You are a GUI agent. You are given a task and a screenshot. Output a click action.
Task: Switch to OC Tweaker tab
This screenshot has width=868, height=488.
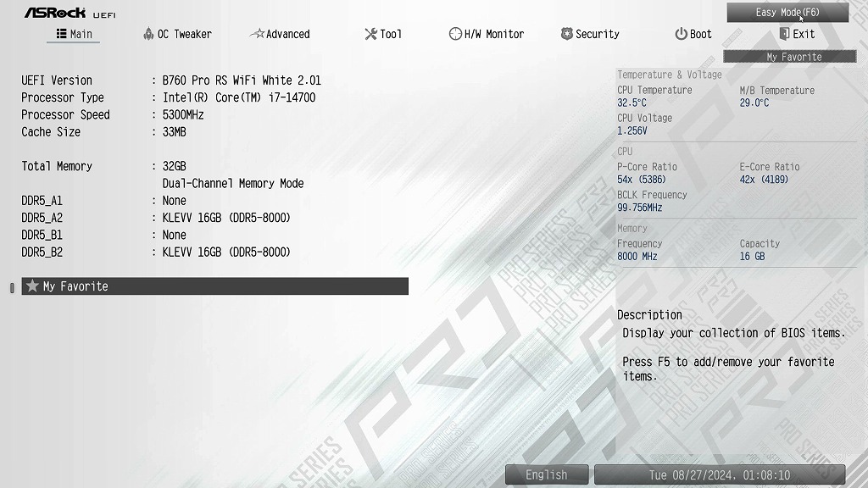(x=178, y=34)
